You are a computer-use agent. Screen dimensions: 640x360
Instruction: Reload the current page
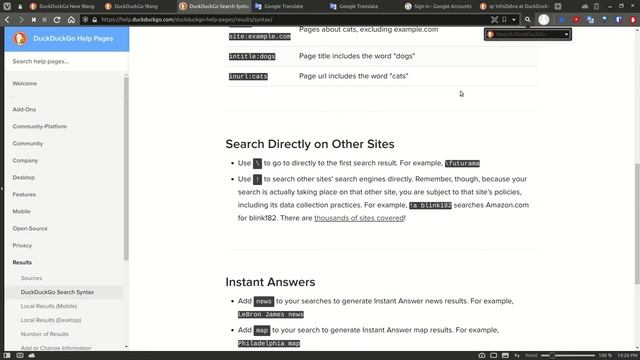pos(57,20)
